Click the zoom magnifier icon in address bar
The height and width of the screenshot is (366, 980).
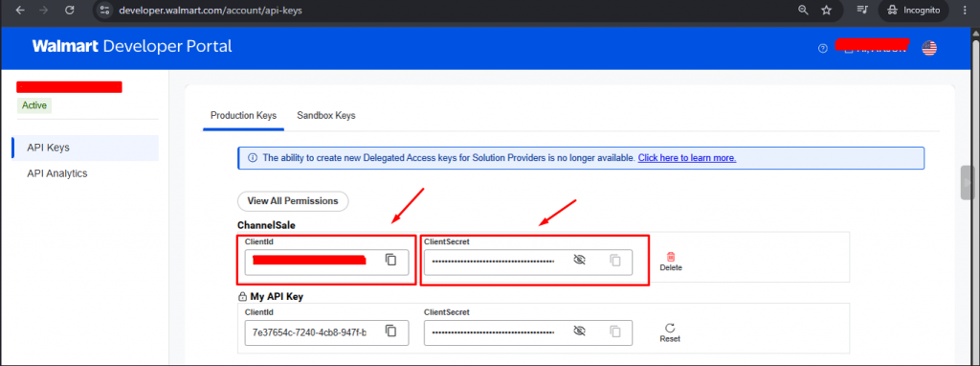click(803, 10)
